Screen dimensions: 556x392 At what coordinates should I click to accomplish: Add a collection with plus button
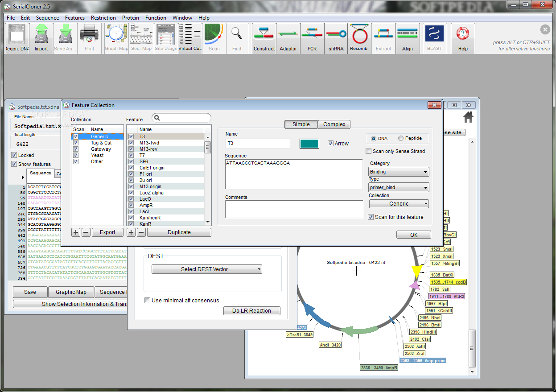tap(76, 232)
